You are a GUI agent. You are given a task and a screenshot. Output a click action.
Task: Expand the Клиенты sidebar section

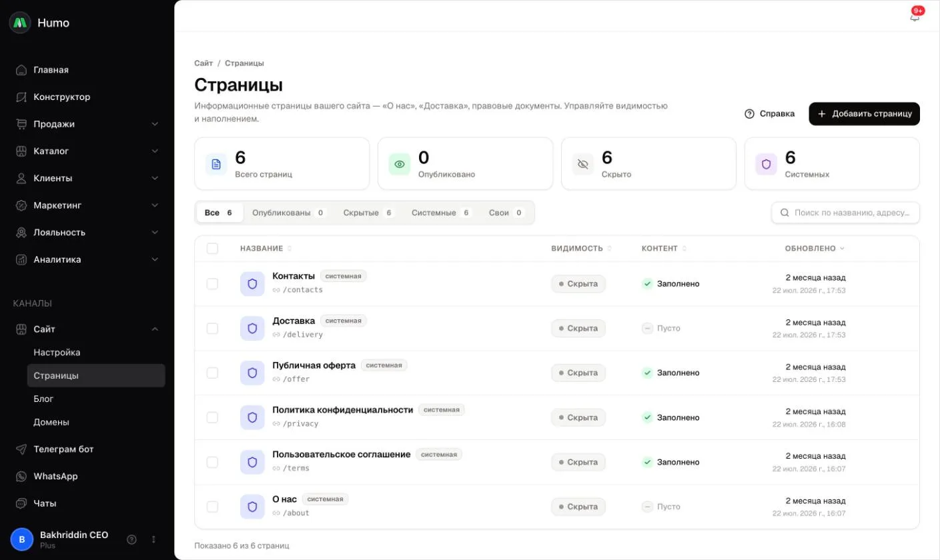tap(89, 179)
